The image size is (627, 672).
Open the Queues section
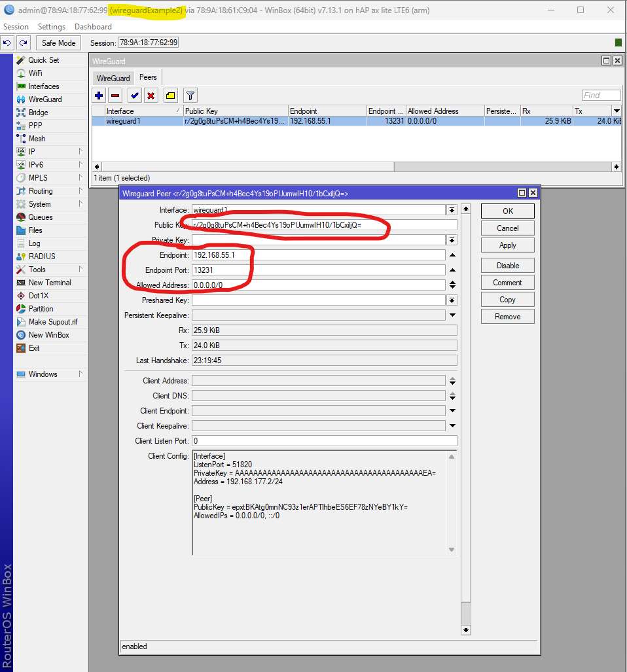click(40, 217)
